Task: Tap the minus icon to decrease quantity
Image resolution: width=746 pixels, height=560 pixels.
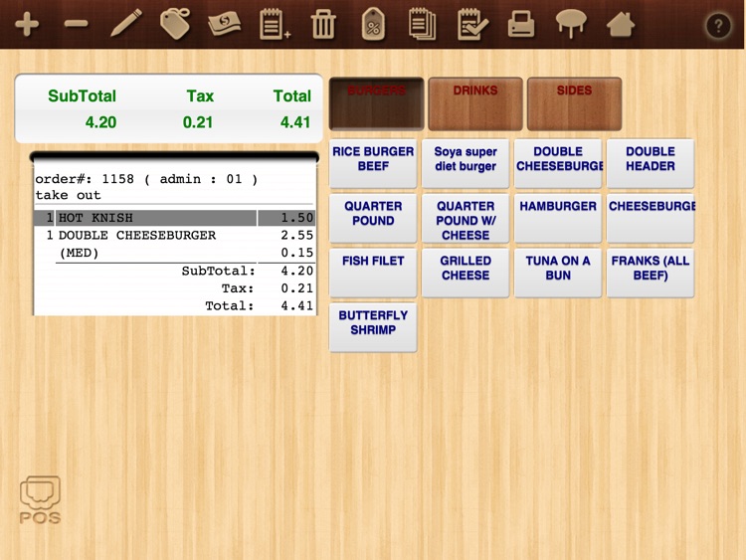Action: pos(77,24)
